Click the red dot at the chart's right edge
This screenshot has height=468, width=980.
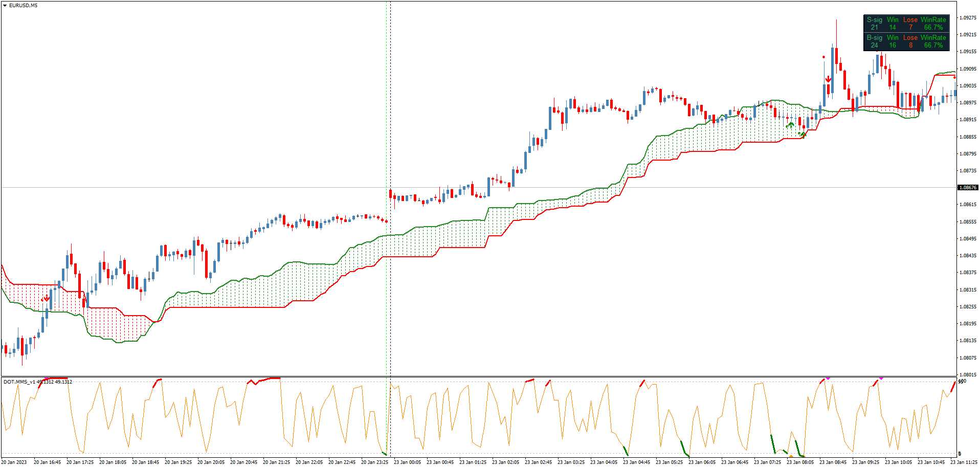pos(954,77)
